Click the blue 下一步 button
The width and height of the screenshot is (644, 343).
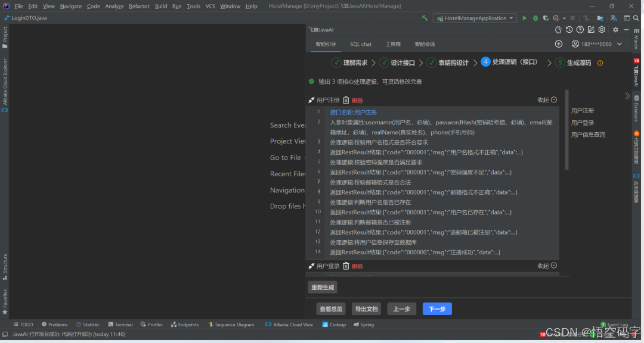[x=437, y=309]
